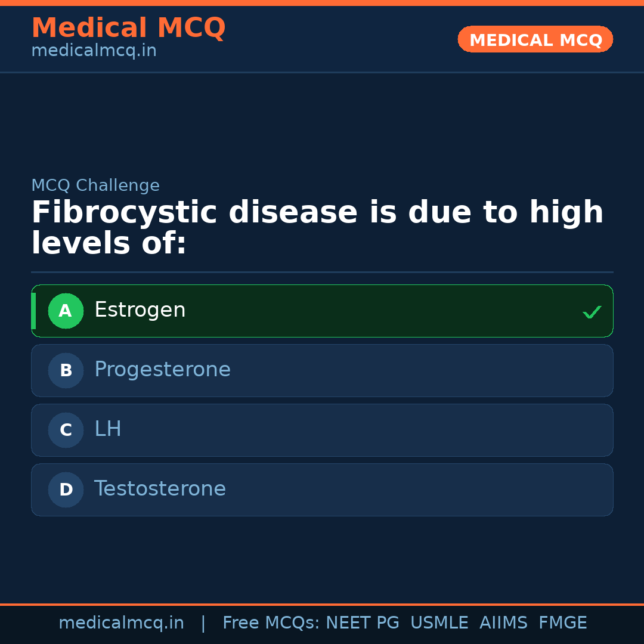Screen dimensions: 644x644
Task: Click the orange MEDICAL MCQ badge
Action: (535, 39)
